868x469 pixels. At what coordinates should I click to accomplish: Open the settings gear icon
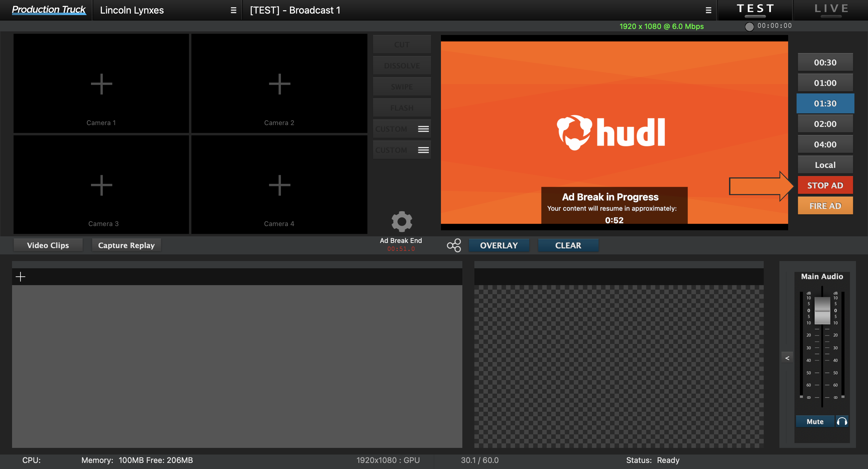point(401,222)
